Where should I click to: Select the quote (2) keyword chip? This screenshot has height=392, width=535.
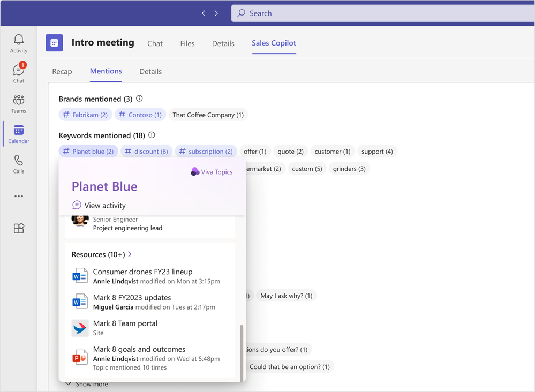pos(290,151)
